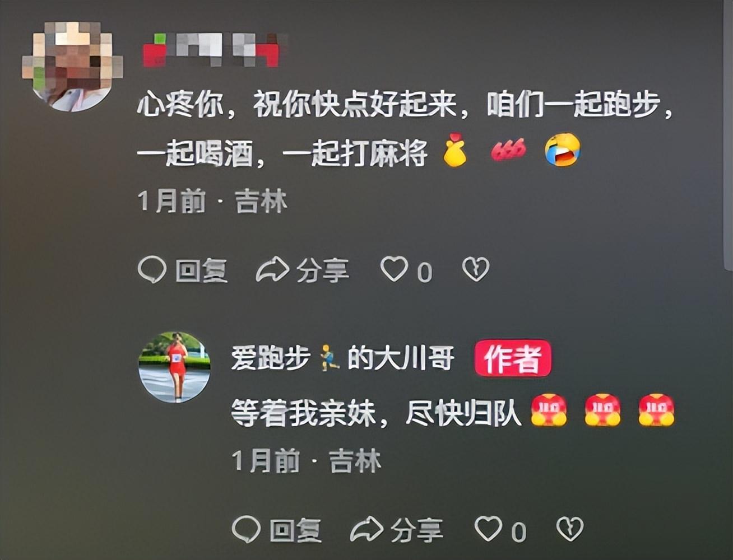Click the username 爱跑步的大川哥

click(x=342, y=358)
